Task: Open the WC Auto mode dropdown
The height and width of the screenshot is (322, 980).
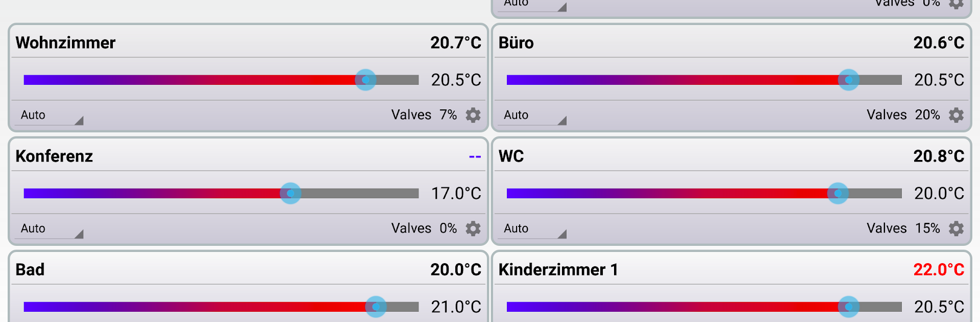Action: click(534, 229)
